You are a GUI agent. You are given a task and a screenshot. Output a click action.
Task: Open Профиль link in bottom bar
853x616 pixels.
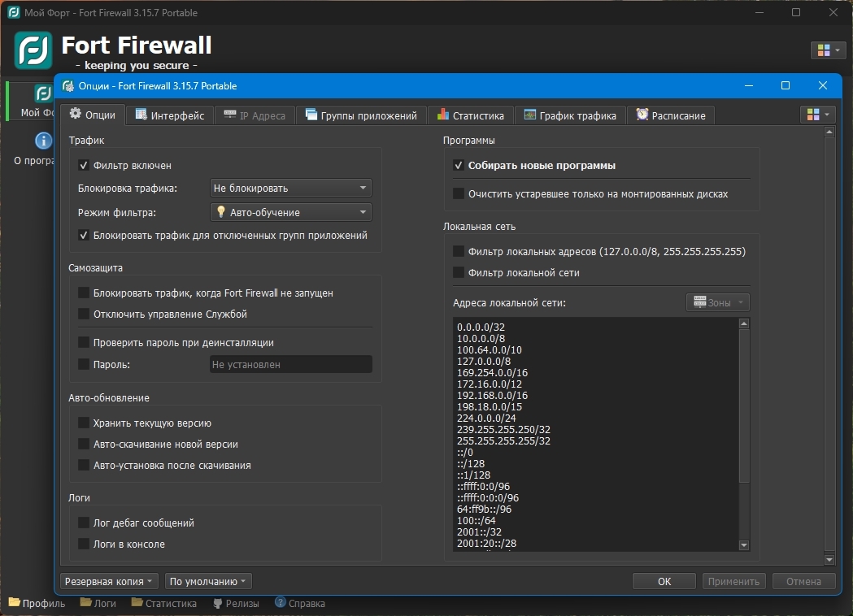point(37,603)
